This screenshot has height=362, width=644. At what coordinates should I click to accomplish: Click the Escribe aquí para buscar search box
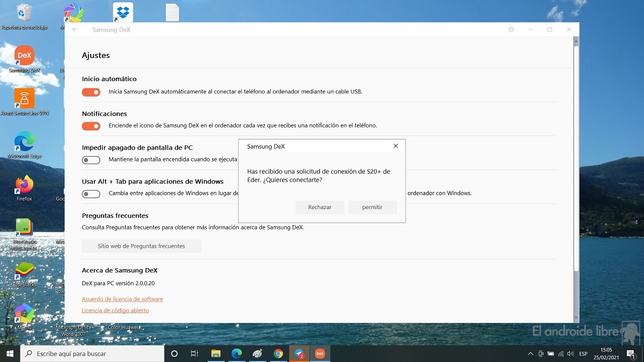92,354
